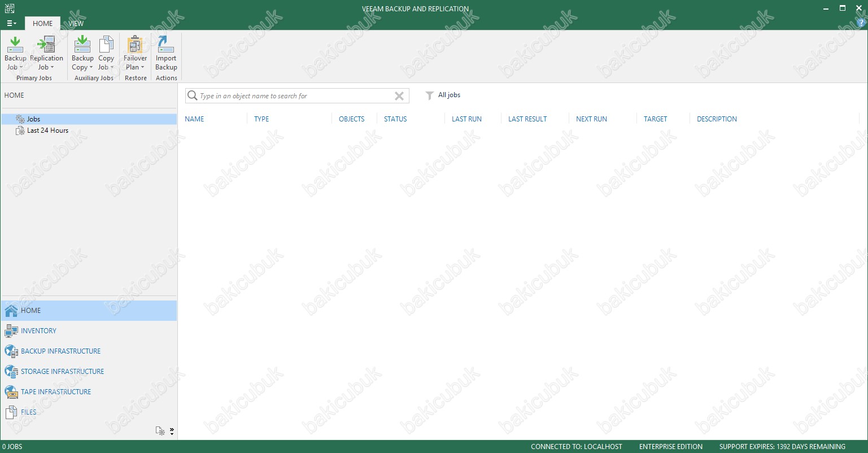Open the main hamburger menu

(x=11, y=23)
